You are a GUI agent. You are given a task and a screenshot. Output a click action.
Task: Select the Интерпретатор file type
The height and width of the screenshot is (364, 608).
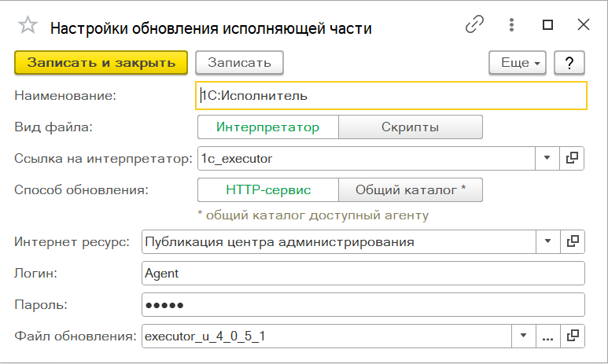pos(267,127)
